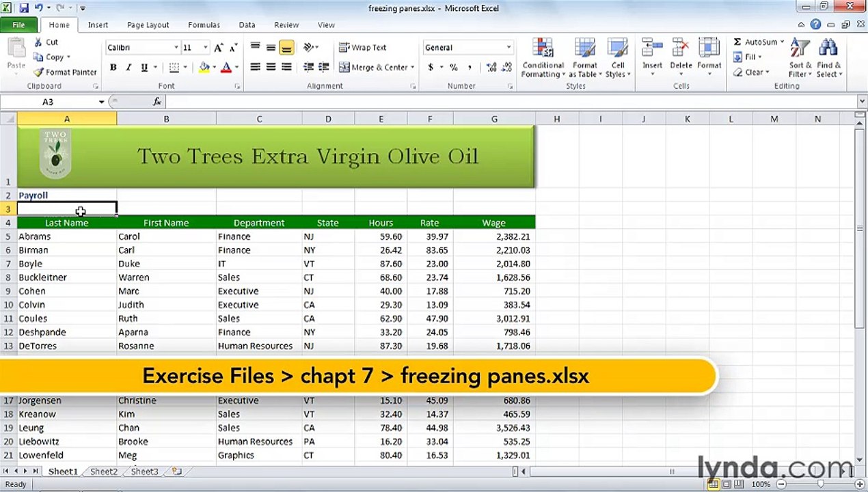Expand the Fill dropdown in Editing
The height and width of the screenshot is (492, 868).
tap(760, 57)
